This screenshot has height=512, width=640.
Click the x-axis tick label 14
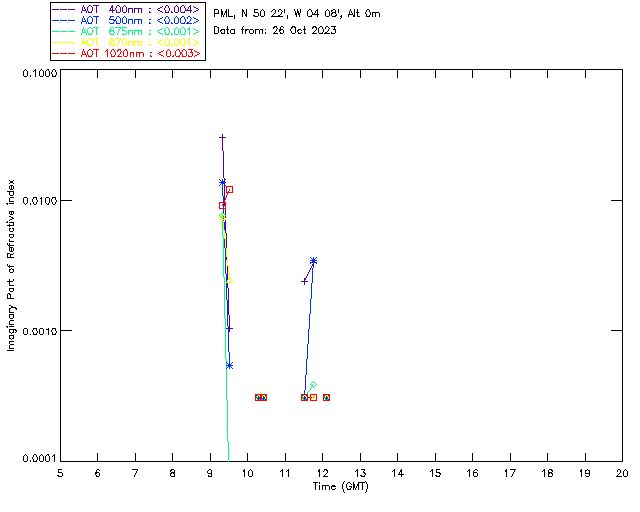[398, 473]
